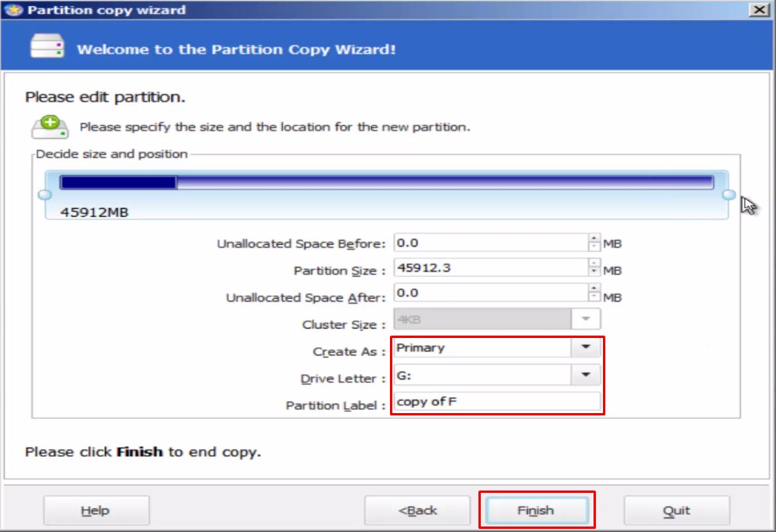Click the disk drive icon in header
The width and height of the screenshot is (776, 532).
(47, 46)
